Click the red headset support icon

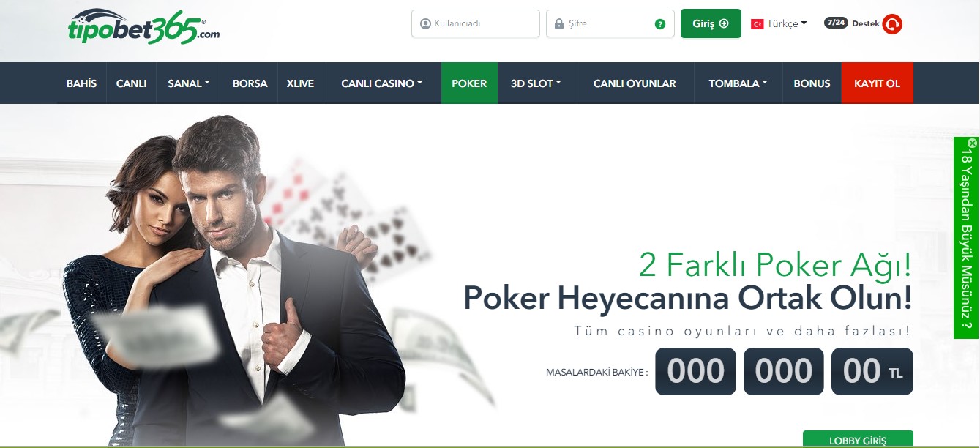[892, 24]
